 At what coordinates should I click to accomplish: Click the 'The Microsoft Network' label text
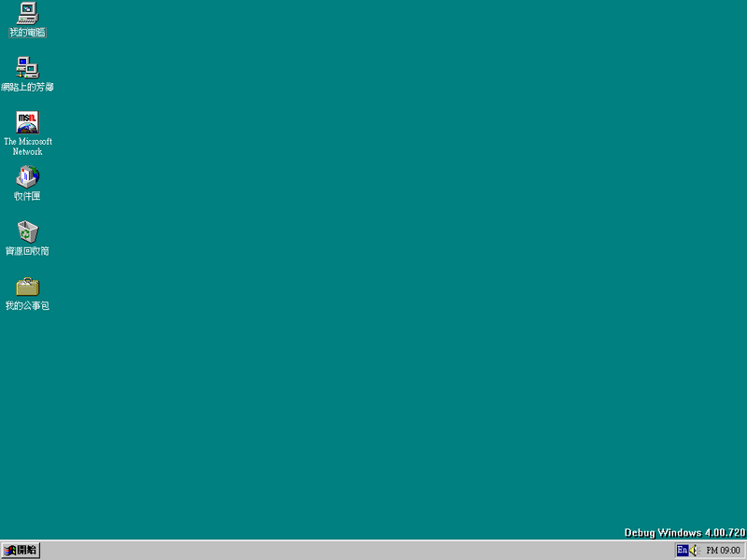pos(28,147)
